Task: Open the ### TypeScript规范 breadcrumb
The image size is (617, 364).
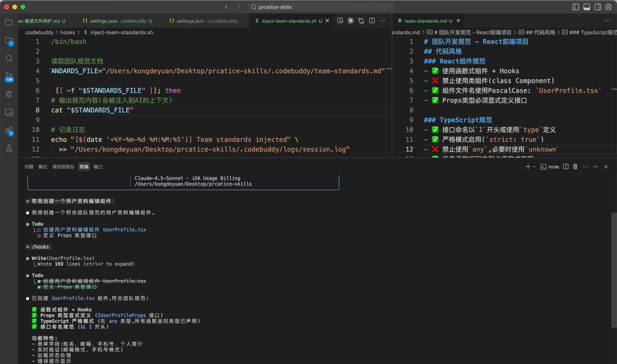Action: (x=590, y=32)
